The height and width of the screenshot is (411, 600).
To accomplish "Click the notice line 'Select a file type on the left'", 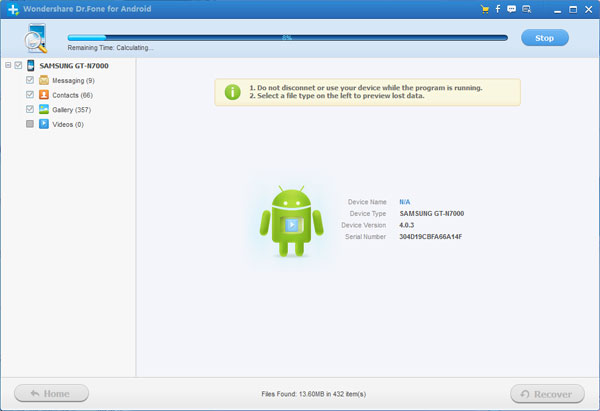I will tap(337, 96).
